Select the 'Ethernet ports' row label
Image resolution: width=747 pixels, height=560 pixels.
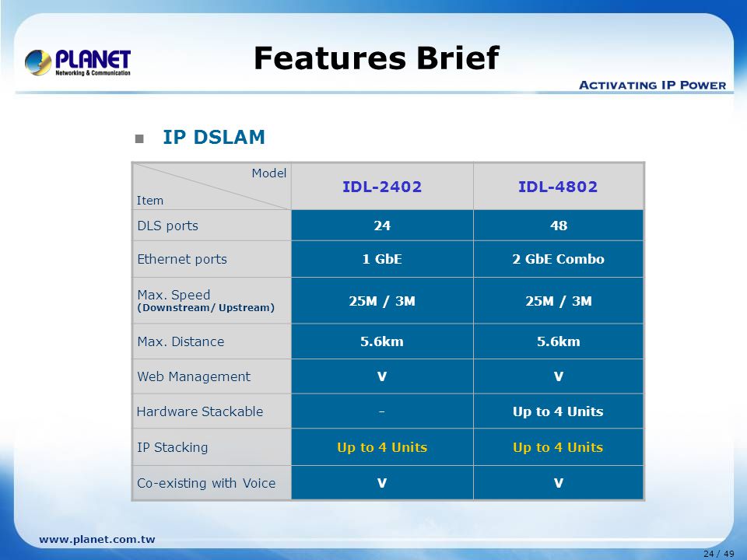coord(182,259)
